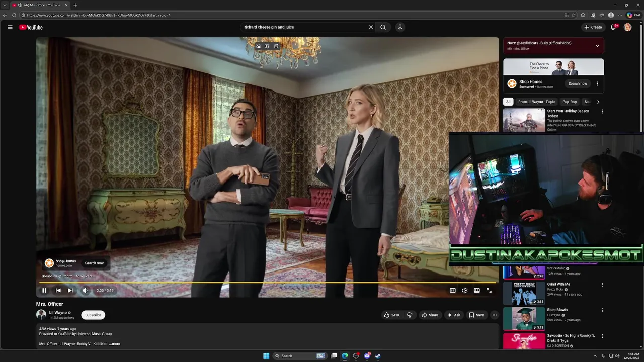Clear the search text with X
644x362 pixels.
[x=371, y=27]
